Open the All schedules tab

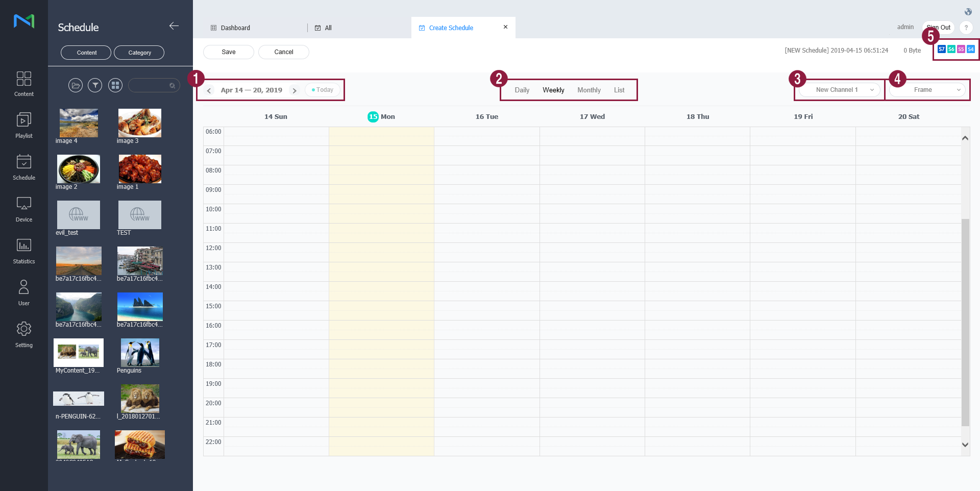(328, 28)
